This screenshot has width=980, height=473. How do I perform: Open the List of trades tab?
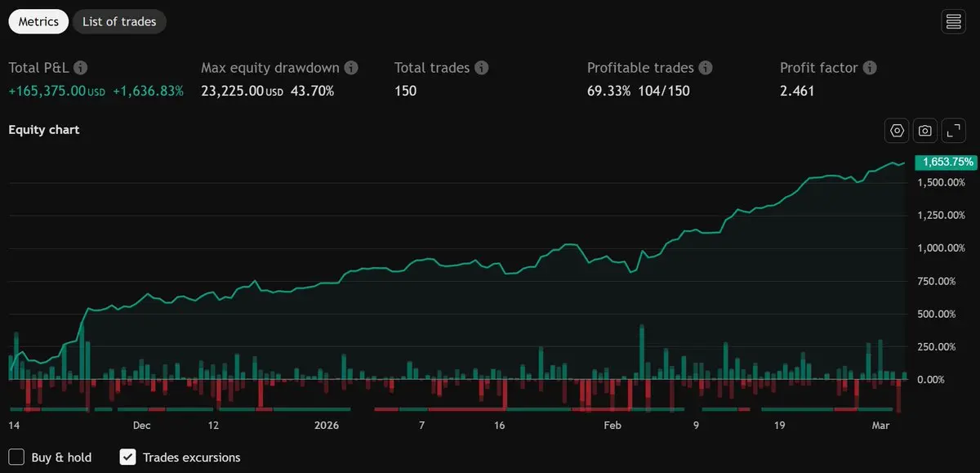119,22
